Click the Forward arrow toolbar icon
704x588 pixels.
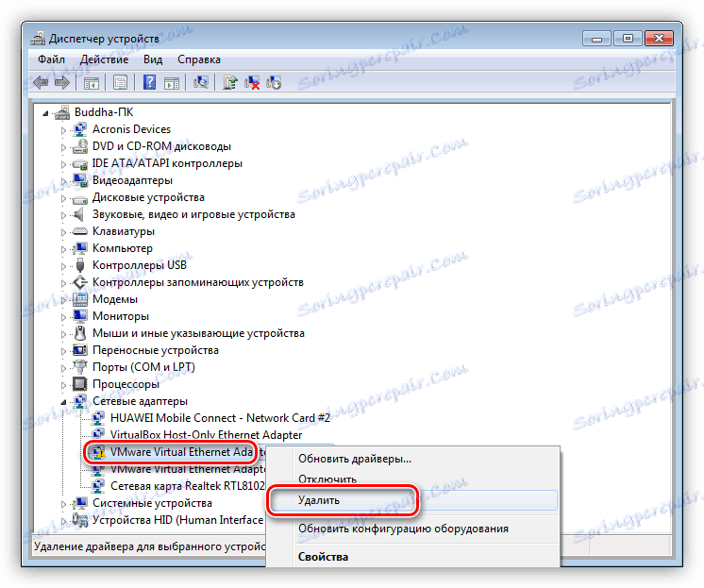click(x=62, y=83)
